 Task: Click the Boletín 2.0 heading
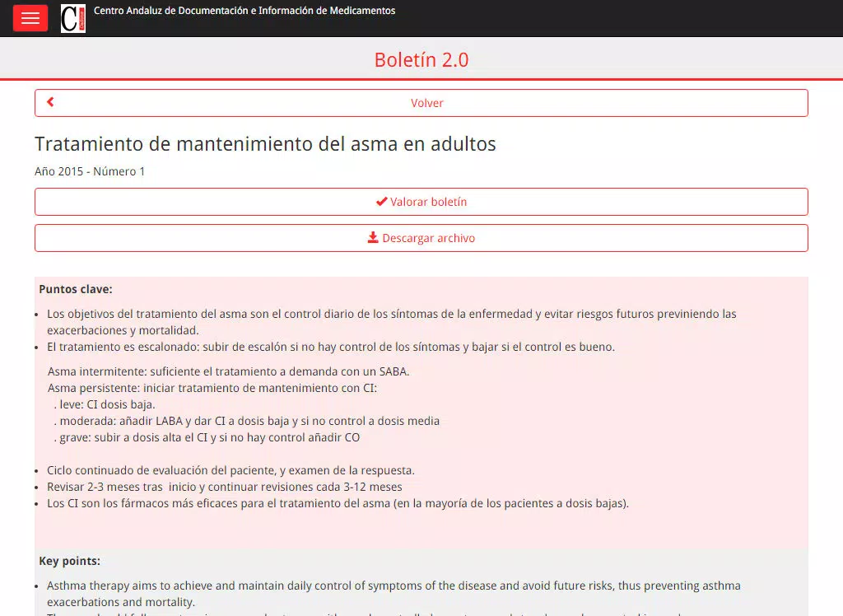point(421,60)
